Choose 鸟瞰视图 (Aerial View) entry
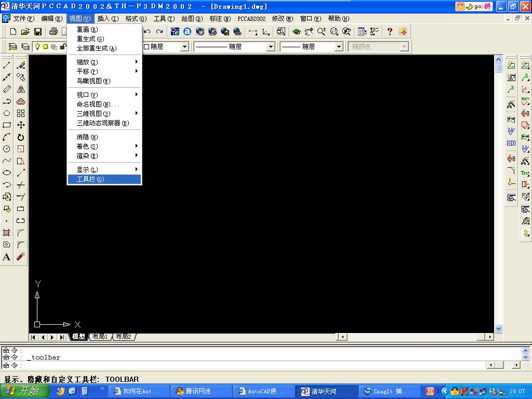532x399 pixels. [104, 81]
